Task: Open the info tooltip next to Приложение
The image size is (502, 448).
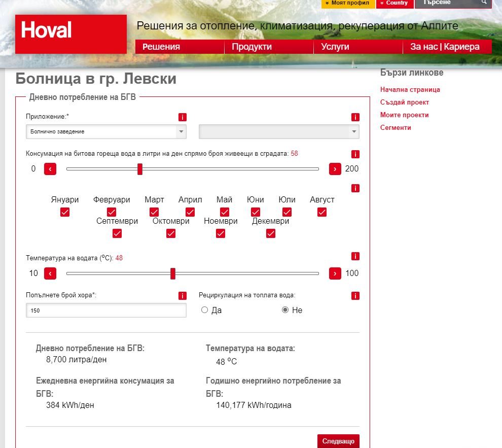Action: pyautogui.click(x=182, y=117)
